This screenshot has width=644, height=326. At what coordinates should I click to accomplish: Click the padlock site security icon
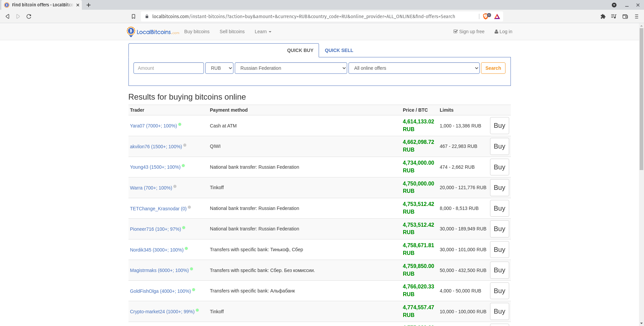pos(147,16)
